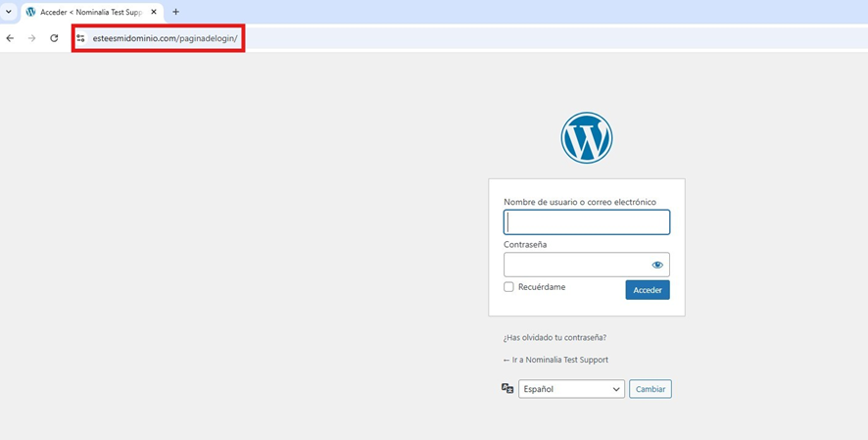Click the Contraseña label text
The image size is (868, 440).
point(525,244)
